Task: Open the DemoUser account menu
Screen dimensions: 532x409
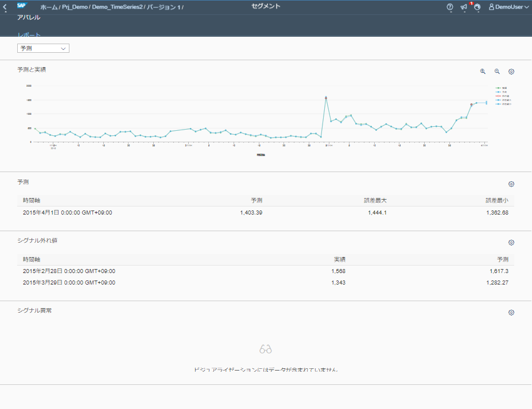Action: (x=508, y=7)
